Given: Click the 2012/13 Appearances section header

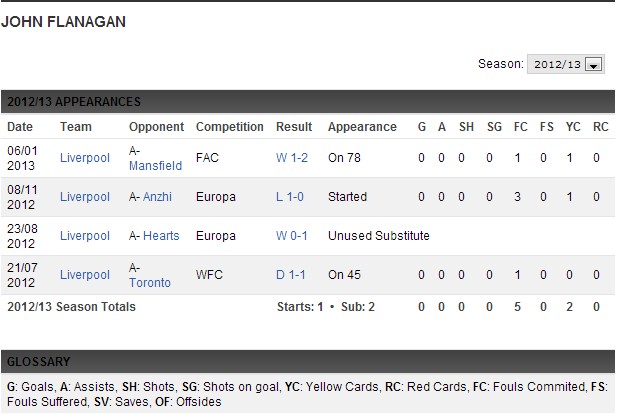Looking at the screenshot, I should click(308, 102).
